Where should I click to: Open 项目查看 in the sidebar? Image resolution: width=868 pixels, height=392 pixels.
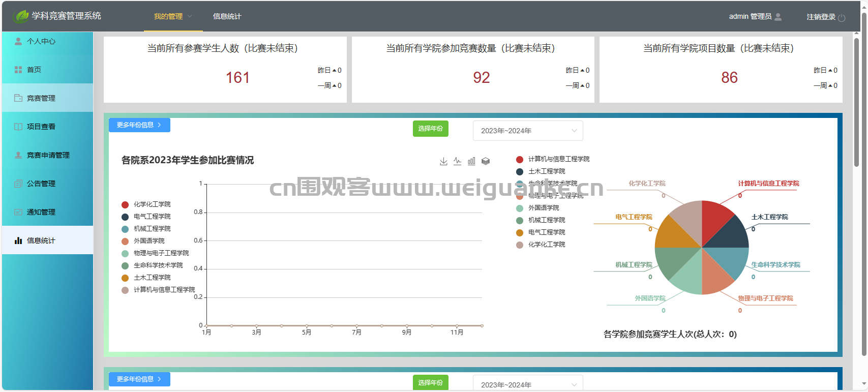[x=47, y=127]
